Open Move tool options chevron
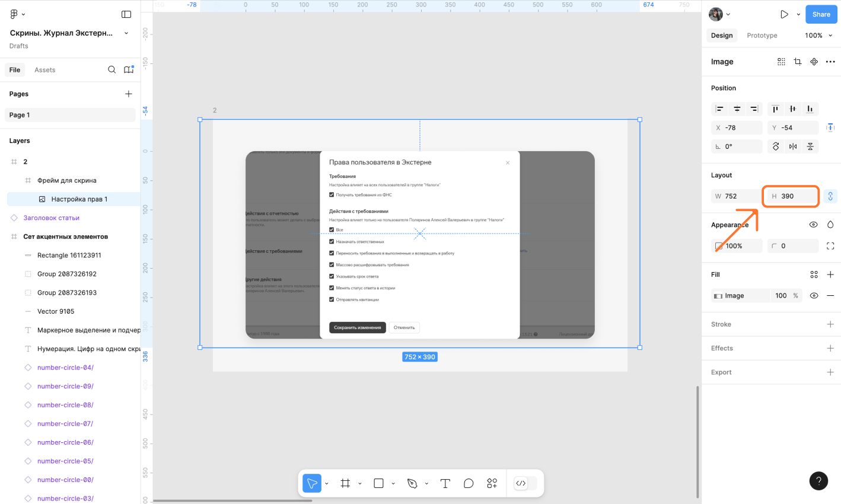Viewport: 841px width, 504px height. 327,484
